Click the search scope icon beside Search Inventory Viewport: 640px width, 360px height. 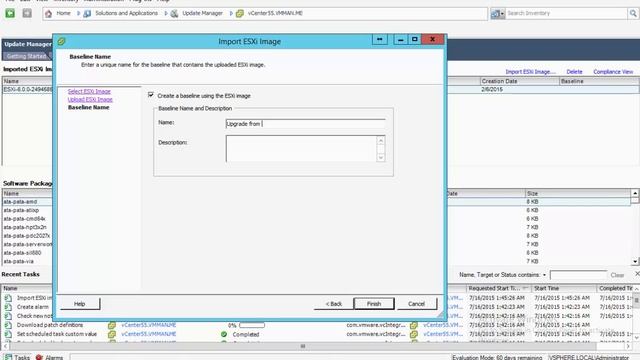tap(497, 13)
